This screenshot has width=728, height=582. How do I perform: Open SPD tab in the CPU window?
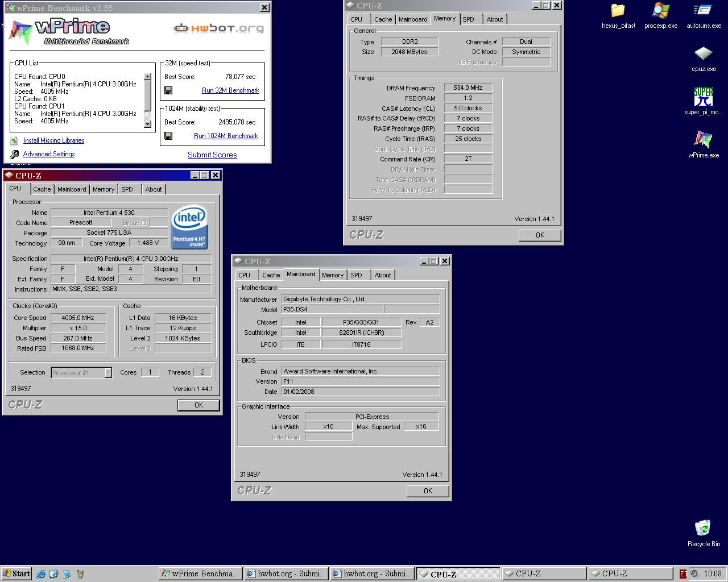tap(127, 189)
